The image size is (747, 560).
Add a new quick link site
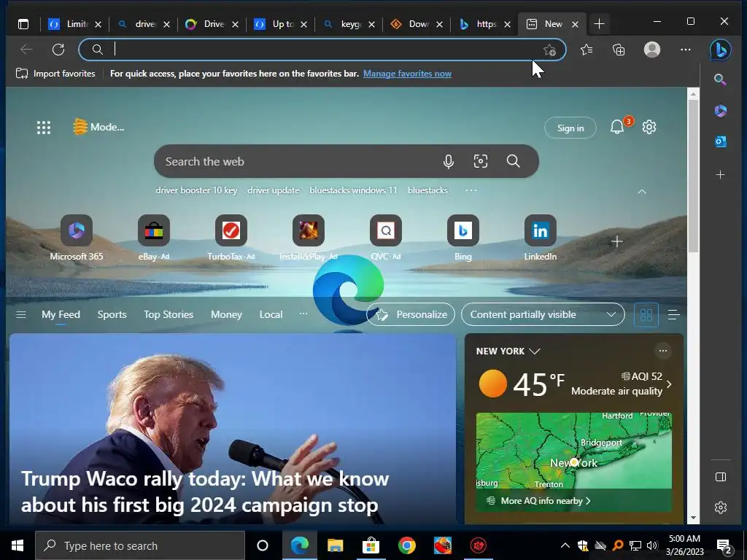617,241
